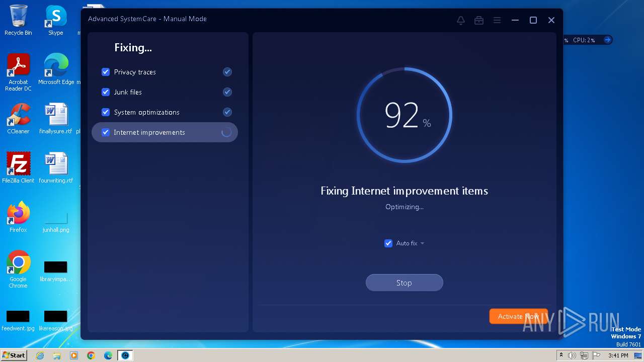Open the feedwent.jpg file on desktop

point(18,320)
